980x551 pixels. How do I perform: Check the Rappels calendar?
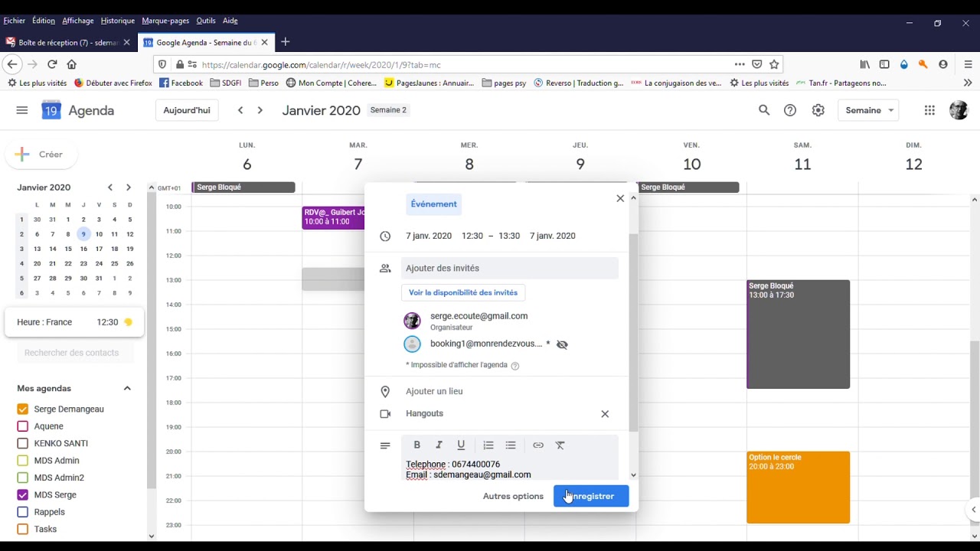22,512
